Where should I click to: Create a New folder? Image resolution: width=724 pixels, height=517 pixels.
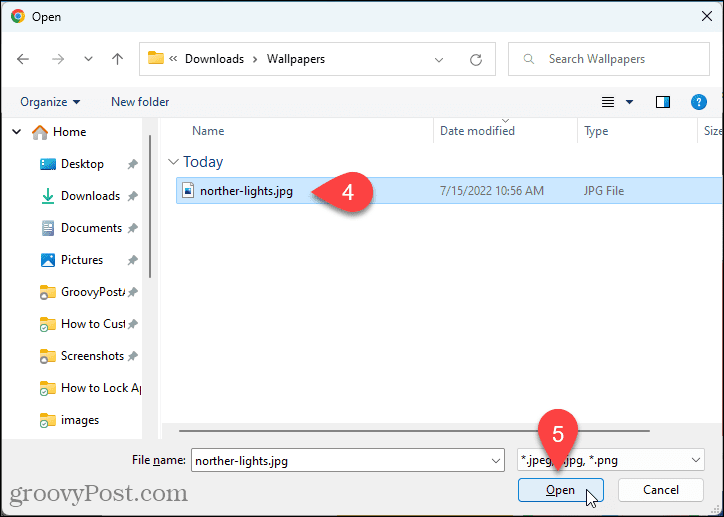click(x=140, y=102)
